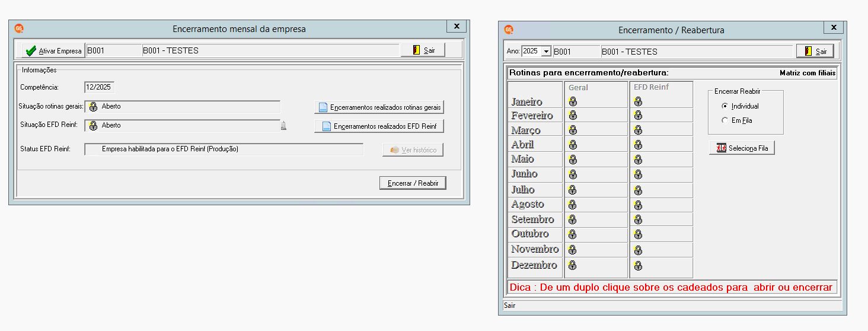Click small building icon next to EFD Reinf status

click(283, 125)
